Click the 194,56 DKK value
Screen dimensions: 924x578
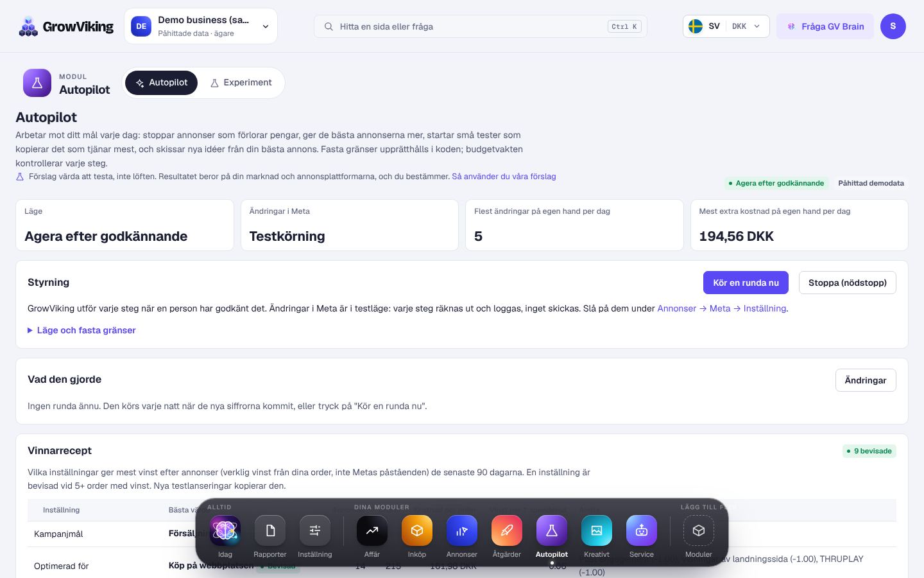click(x=736, y=236)
